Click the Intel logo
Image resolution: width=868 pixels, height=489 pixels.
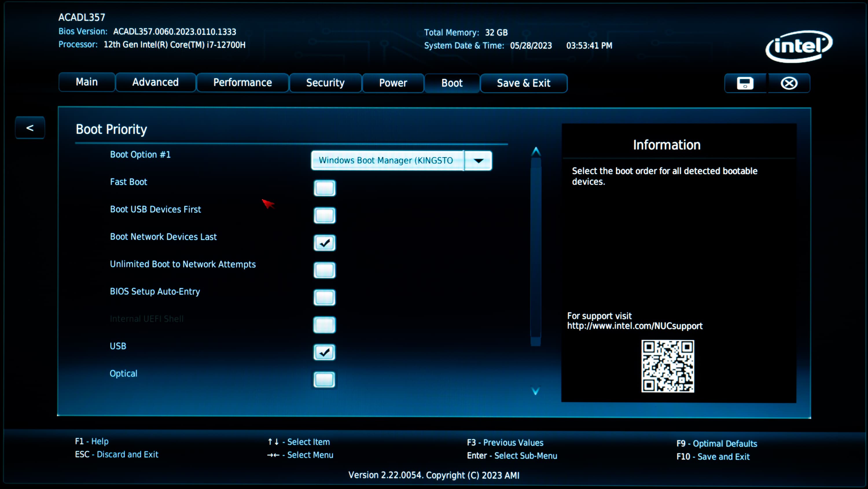point(799,46)
